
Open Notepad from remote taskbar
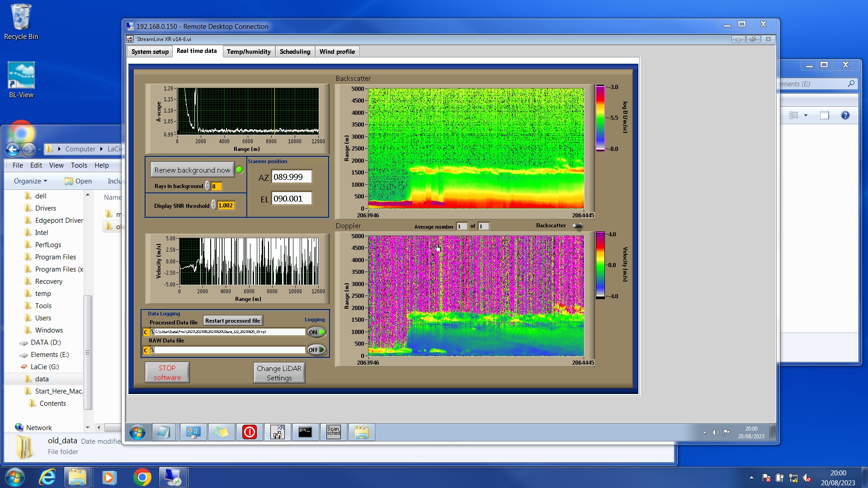pyautogui.click(x=163, y=432)
